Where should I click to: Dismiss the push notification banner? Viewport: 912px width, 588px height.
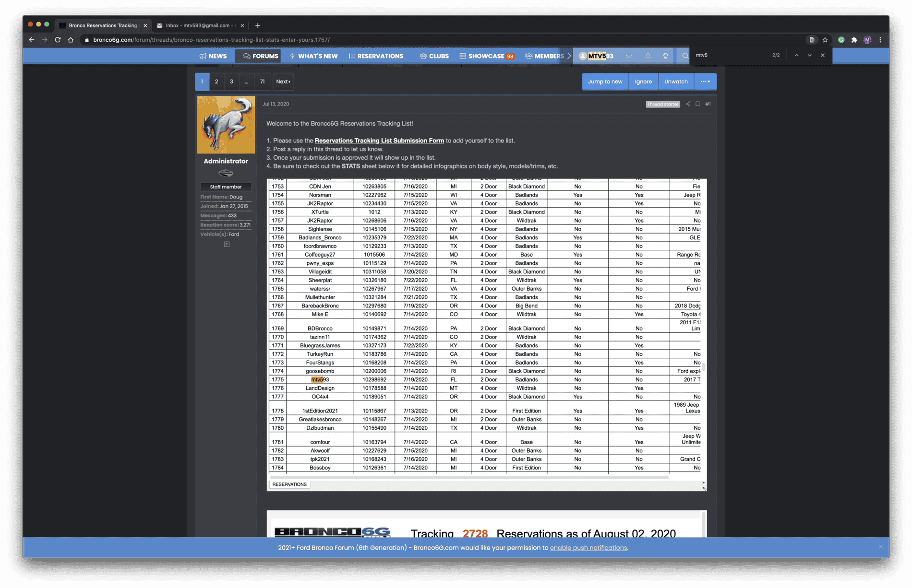[x=880, y=547]
